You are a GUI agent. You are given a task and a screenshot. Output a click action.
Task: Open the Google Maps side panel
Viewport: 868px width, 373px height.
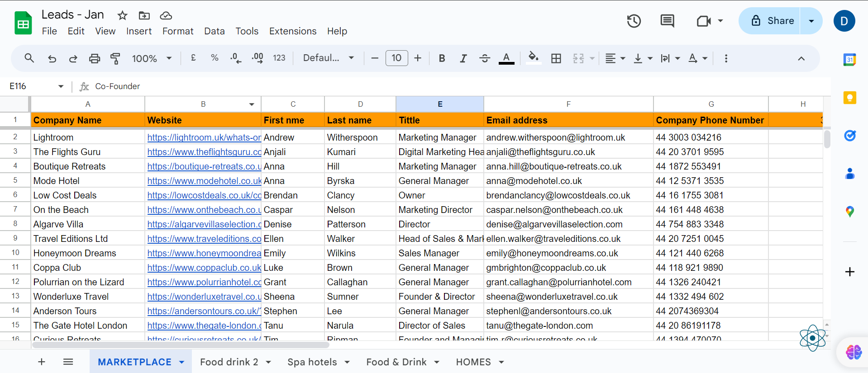pos(849,211)
